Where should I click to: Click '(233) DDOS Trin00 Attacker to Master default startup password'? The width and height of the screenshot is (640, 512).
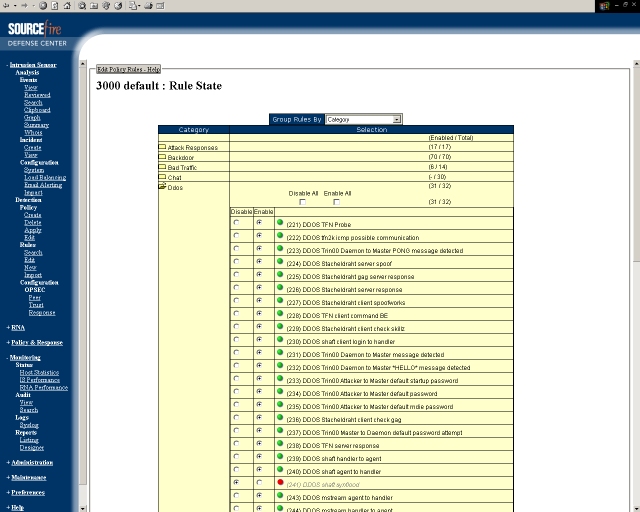372,381
